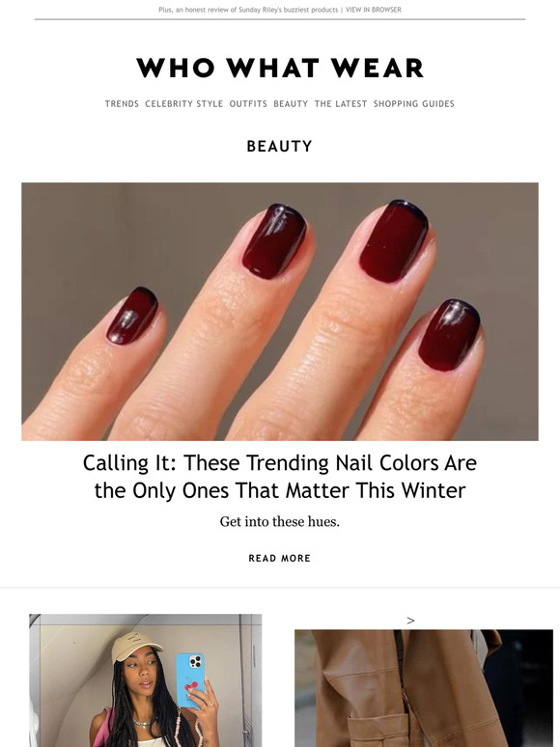Image resolution: width=560 pixels, height=747 pixels.
Task: Open the Beauty navigation link
Action: click(x=291, y=104)
